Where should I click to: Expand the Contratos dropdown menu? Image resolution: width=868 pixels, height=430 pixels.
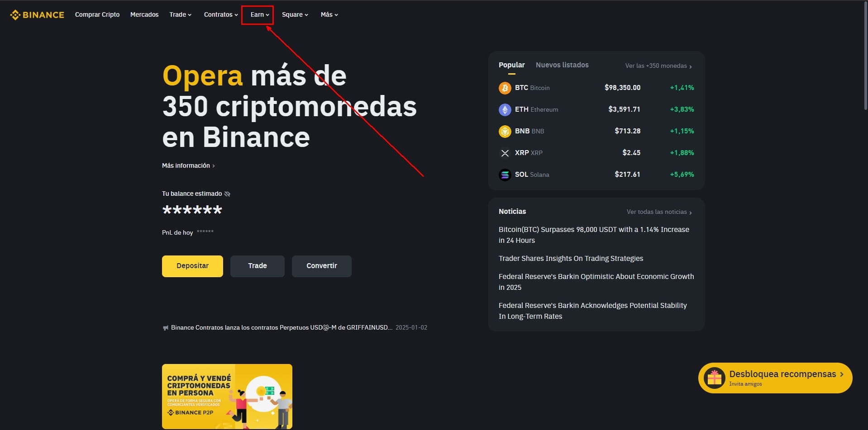221,14
